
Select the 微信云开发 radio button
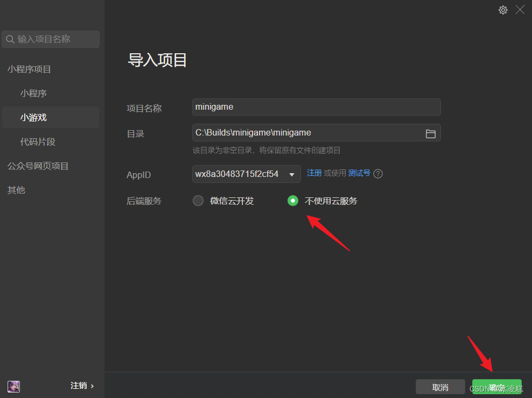click(x=198, y=201)
